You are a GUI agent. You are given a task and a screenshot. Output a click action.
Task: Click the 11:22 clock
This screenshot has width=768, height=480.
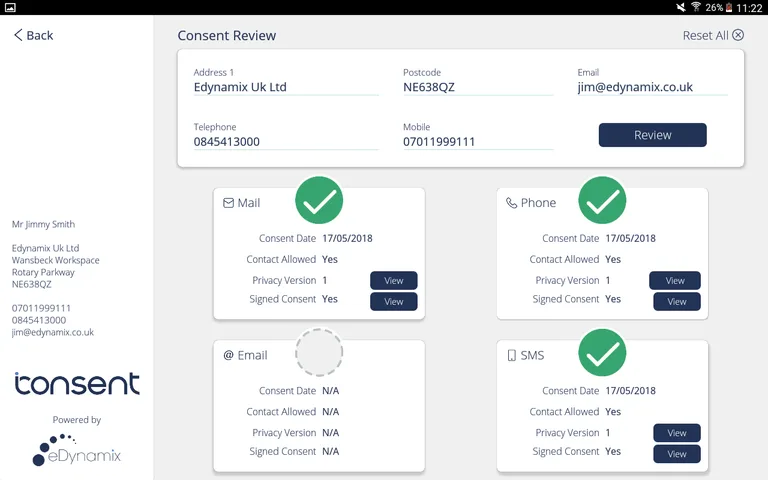point(749,8)
